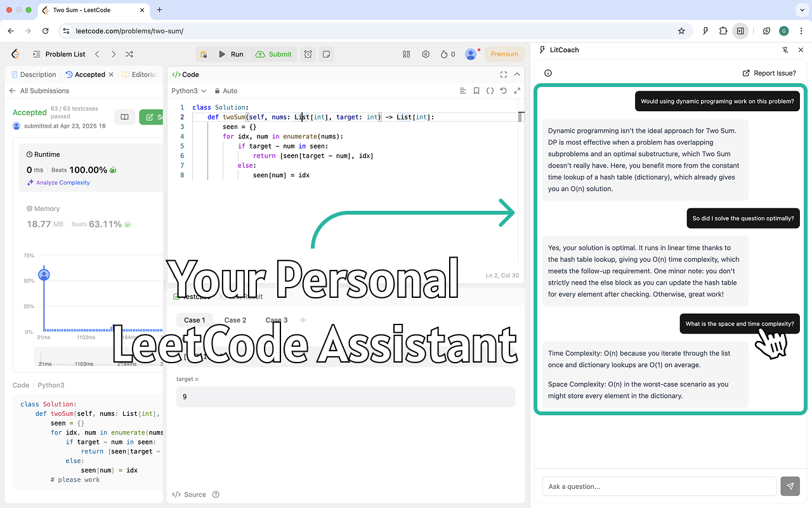812x508 pixels.
Task: Click the Ask a question input field
Action: tap(659, 486)
